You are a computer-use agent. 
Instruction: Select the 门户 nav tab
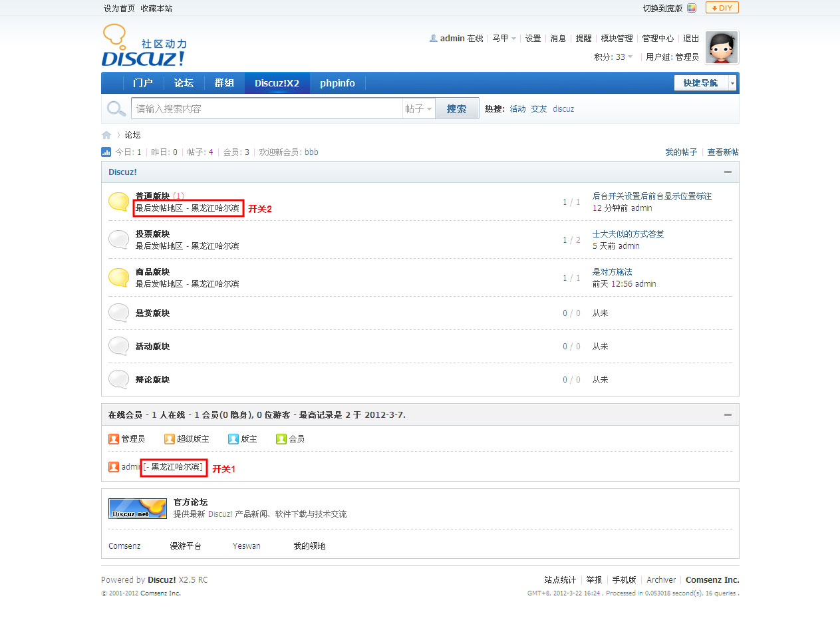click(143, 83)
